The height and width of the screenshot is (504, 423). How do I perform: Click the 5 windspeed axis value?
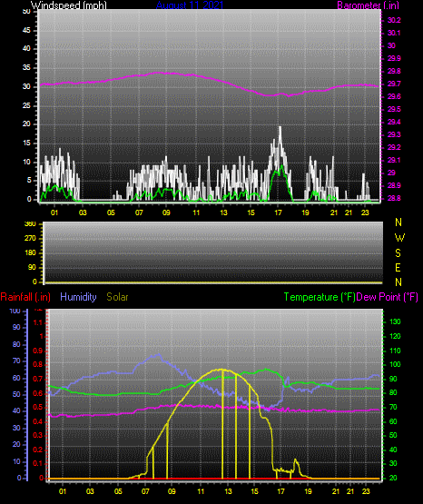(29, 181)
